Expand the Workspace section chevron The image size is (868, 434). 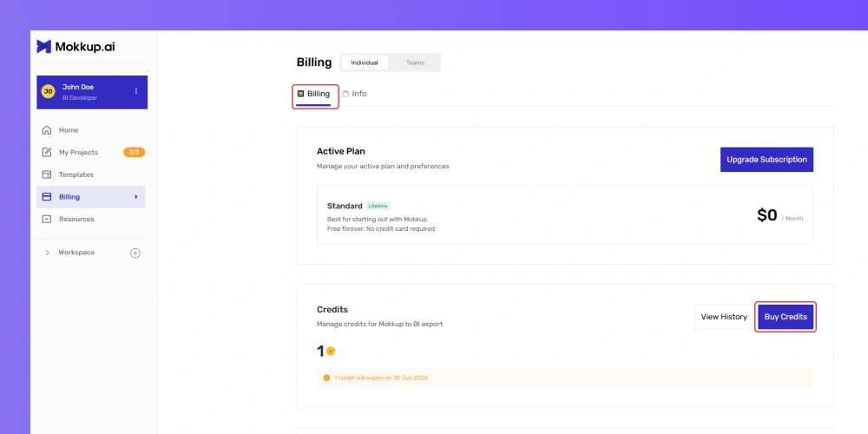coord(47,253)
